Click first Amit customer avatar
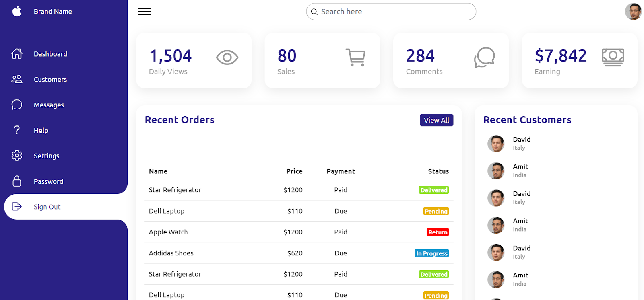The height and width of the screenshot is (300, 644). (x=496, y=171)
